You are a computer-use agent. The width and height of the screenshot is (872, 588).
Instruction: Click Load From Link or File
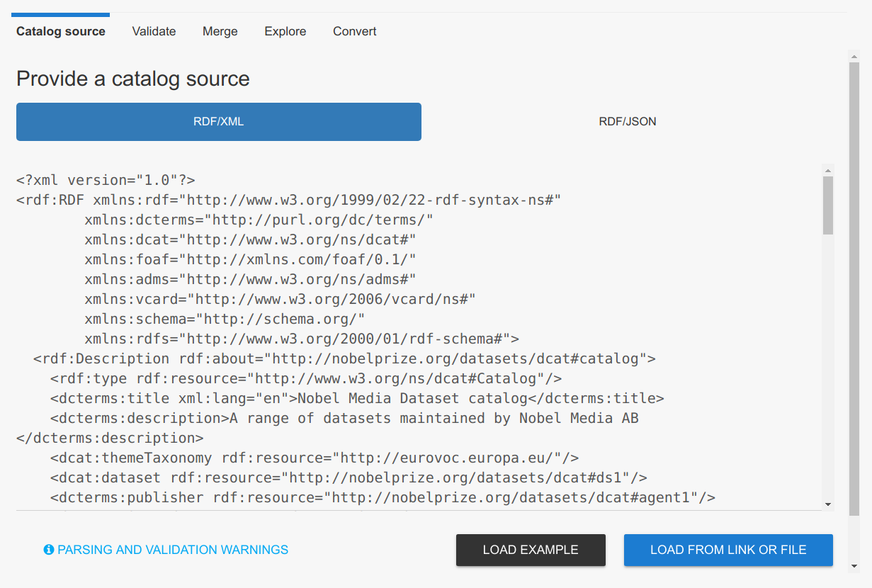click(728, 550)
